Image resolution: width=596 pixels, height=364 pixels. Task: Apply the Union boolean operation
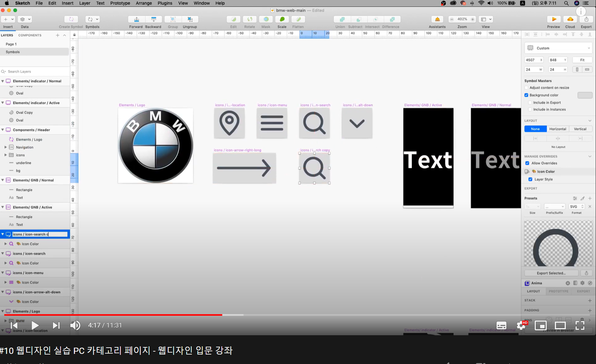tap(342, 19)
